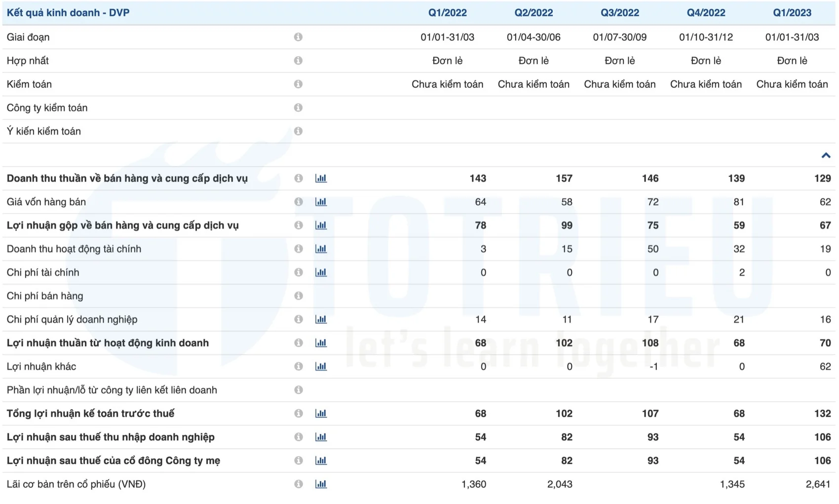Click the label Lãi cơ bản trên cổ phiếu (VNĐ)

click(x=76, y=484)
